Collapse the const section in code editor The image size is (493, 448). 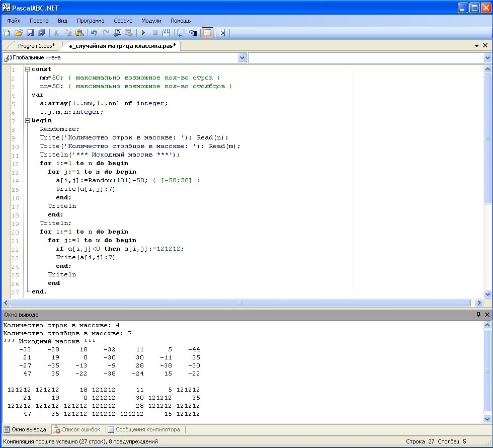(x=27, y=69)
